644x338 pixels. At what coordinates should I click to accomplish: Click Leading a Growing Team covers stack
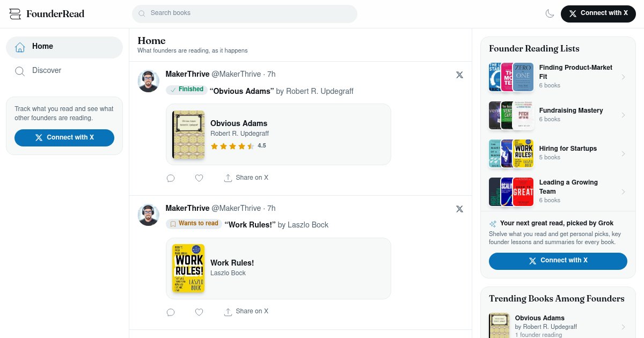click(x=511, y=192)
